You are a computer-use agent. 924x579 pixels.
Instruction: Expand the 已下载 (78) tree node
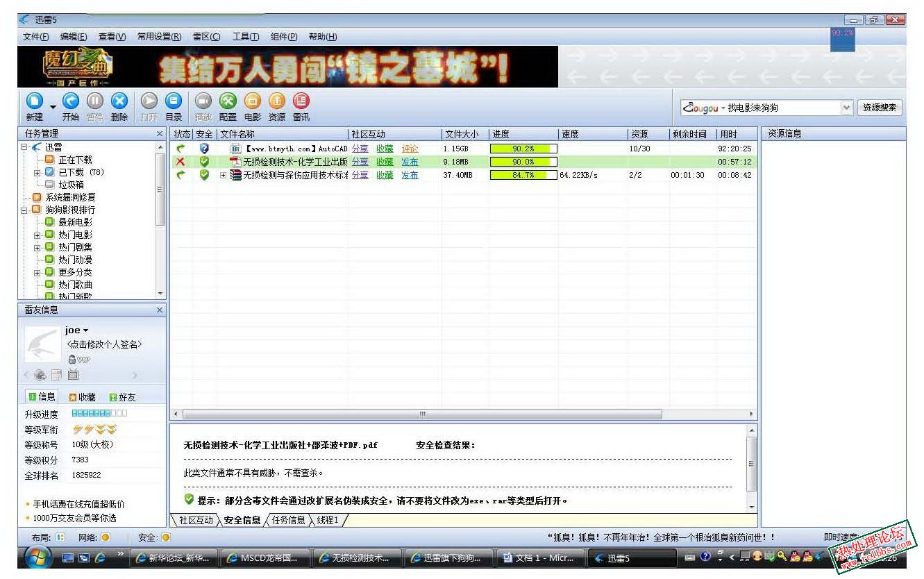[37, 172]
